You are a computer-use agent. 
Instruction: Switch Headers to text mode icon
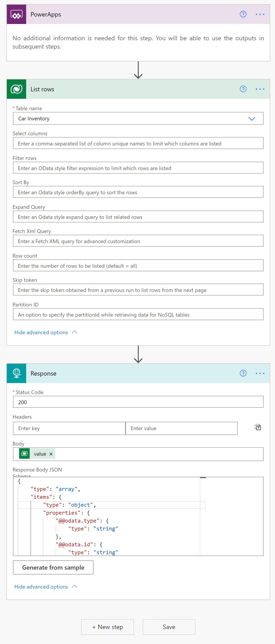[x=258, y=427]
